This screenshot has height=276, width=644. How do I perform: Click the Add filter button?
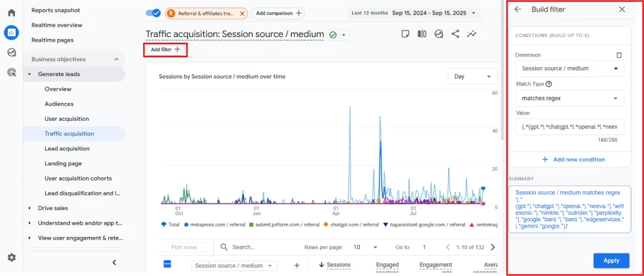coord(165,50)
